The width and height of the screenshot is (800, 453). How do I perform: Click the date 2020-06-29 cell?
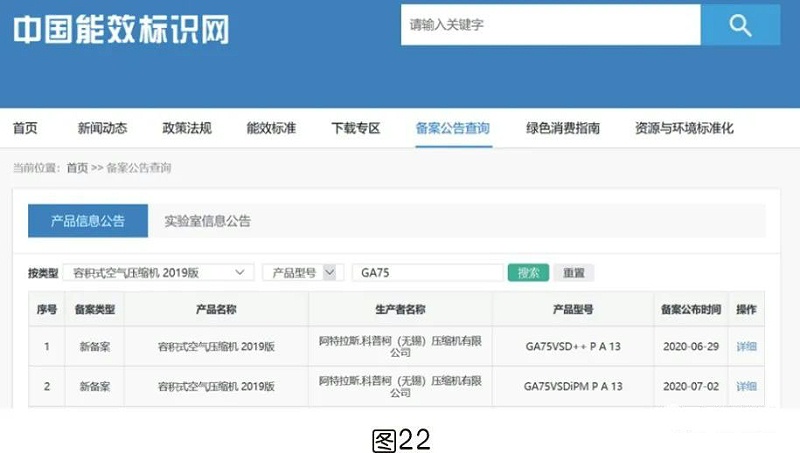click(x=691, y=346)
